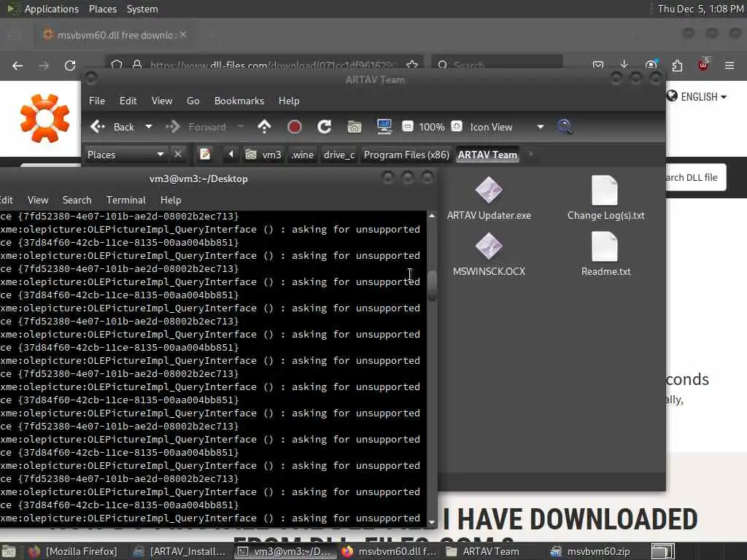The height and width of the screenshot is (560, 747).
Task: Open Firefox extensions puzzle icon
Action: tap(677, 65)
